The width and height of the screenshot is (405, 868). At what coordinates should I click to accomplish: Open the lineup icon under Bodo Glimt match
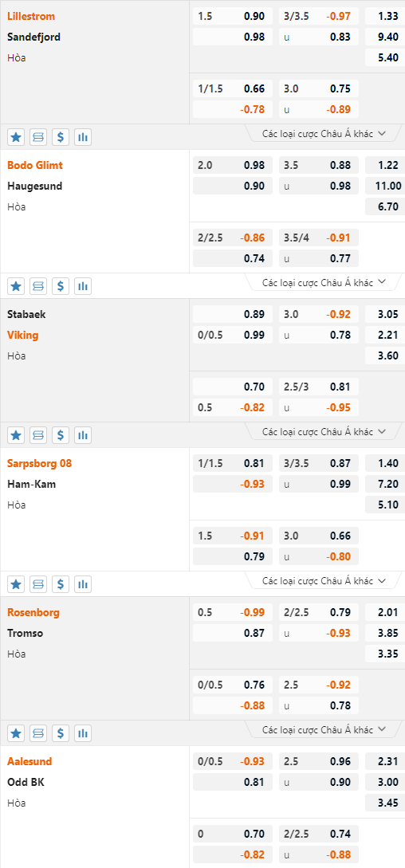pos(38,286)
